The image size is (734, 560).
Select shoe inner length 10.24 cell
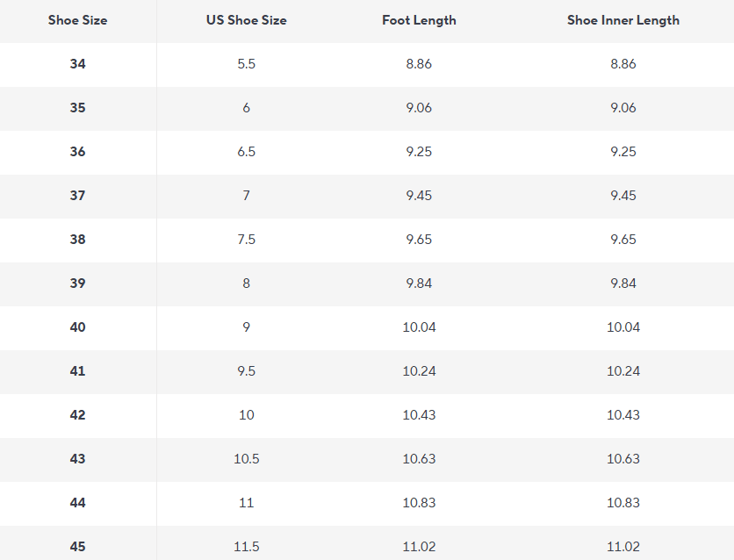623,371
